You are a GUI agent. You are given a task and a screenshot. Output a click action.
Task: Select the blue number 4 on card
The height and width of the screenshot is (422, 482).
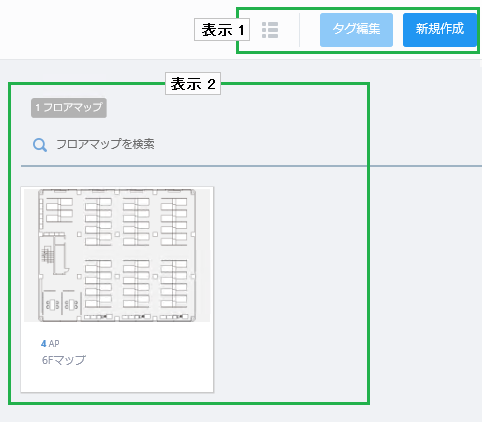43,344
